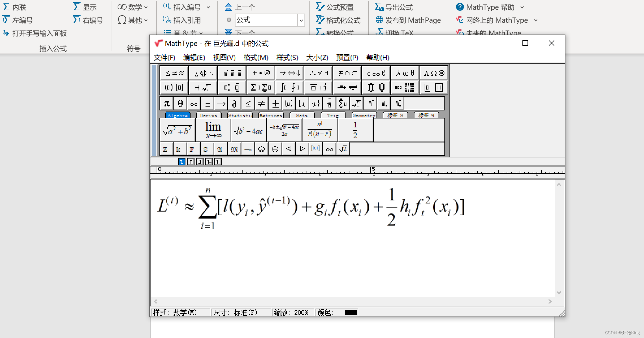Open the 样式(S) menu in MathType
This screenshot has width=644, height=338.
(x=287, y=58)
